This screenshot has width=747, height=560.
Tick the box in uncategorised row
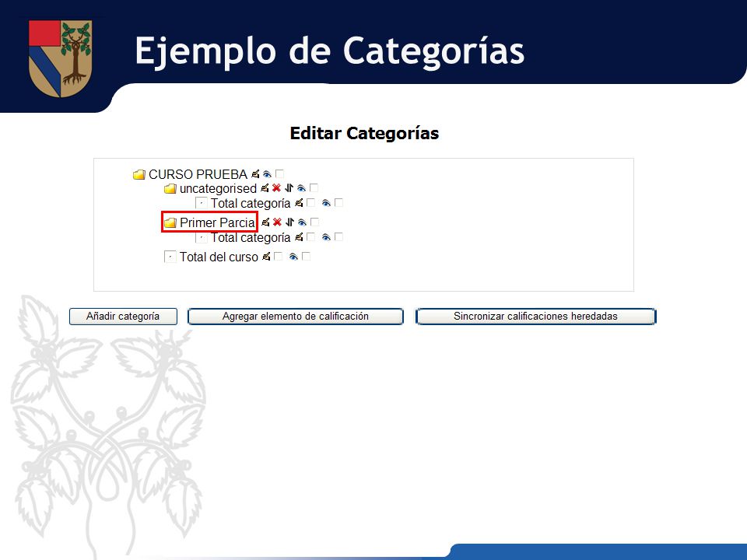pyautogui.click(x=314, y=188)
